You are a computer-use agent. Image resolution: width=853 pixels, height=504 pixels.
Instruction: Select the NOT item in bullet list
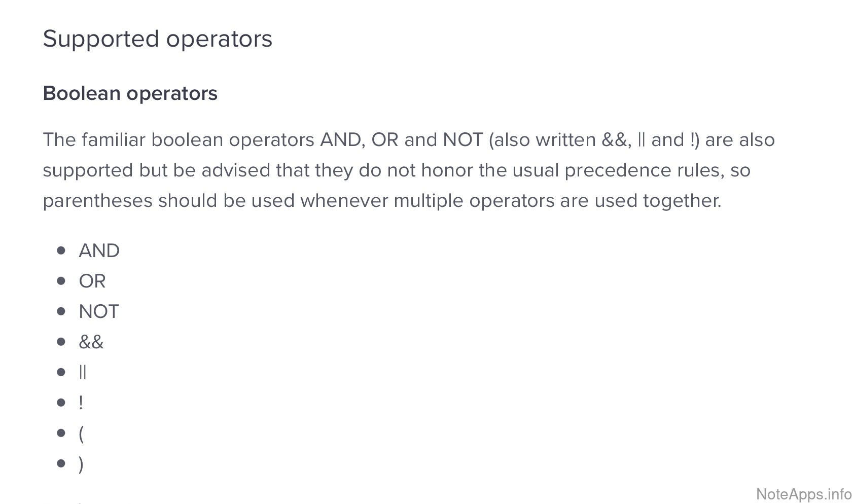(x=98, y=311)
